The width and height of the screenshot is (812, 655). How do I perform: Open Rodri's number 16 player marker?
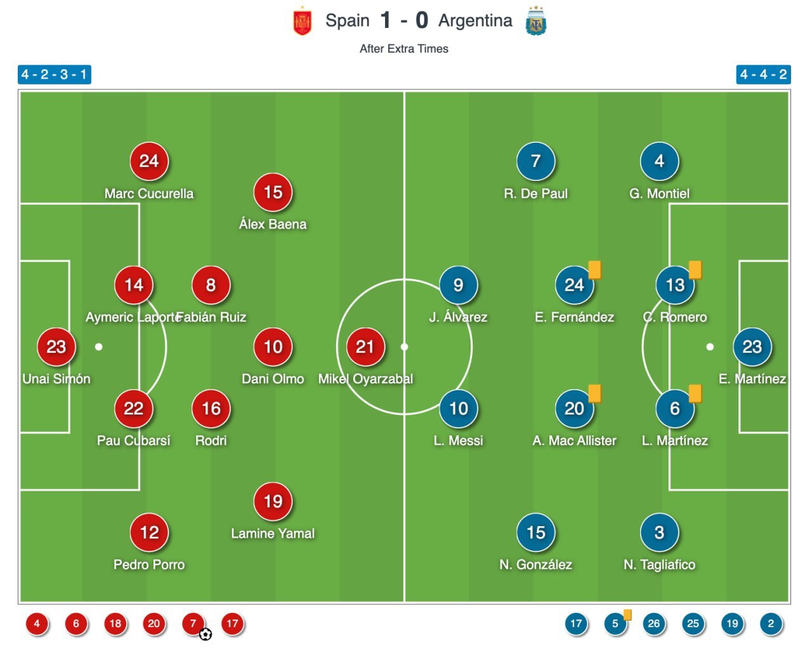point(211,409)
